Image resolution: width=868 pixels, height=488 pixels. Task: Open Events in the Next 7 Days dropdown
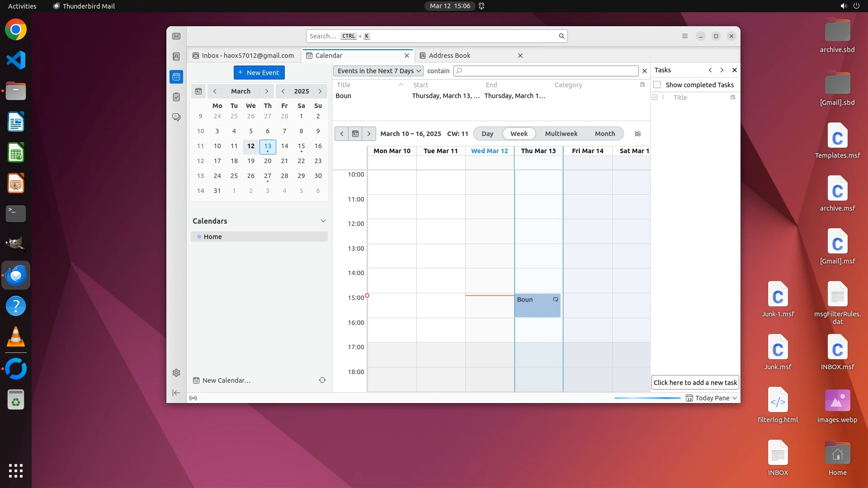pyautogui.click(x=378, y=71)
